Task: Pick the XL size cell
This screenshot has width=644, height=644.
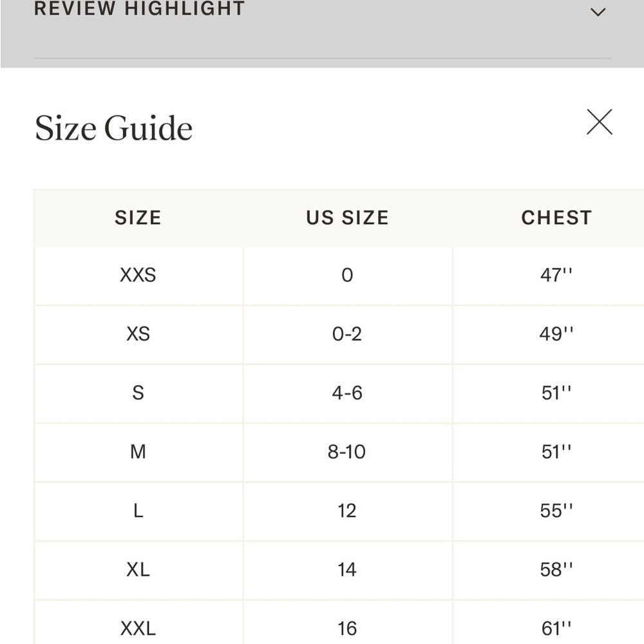Action: [x=138, y=570]
